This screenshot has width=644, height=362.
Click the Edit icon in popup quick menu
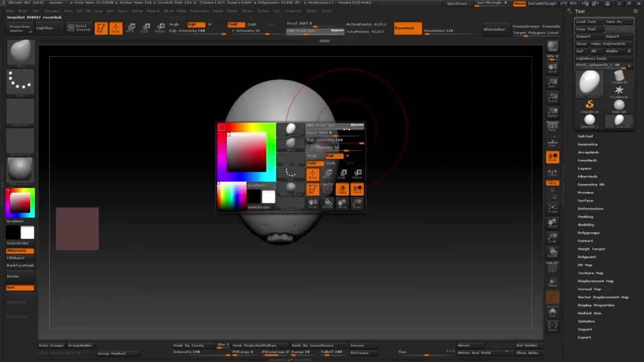click(x=312, y=190)
